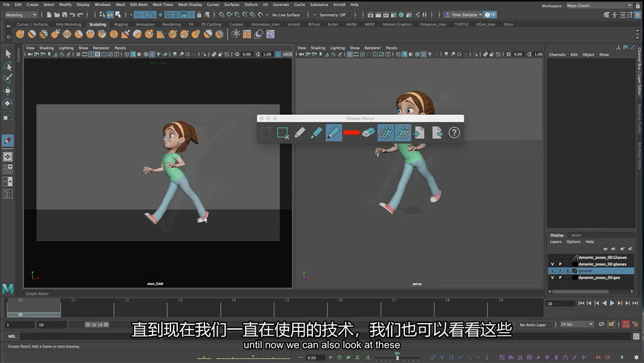The image size is (644, 363).
Task: Click the layer editor horizontal scrollbar
Action: [x=580, y=291]
